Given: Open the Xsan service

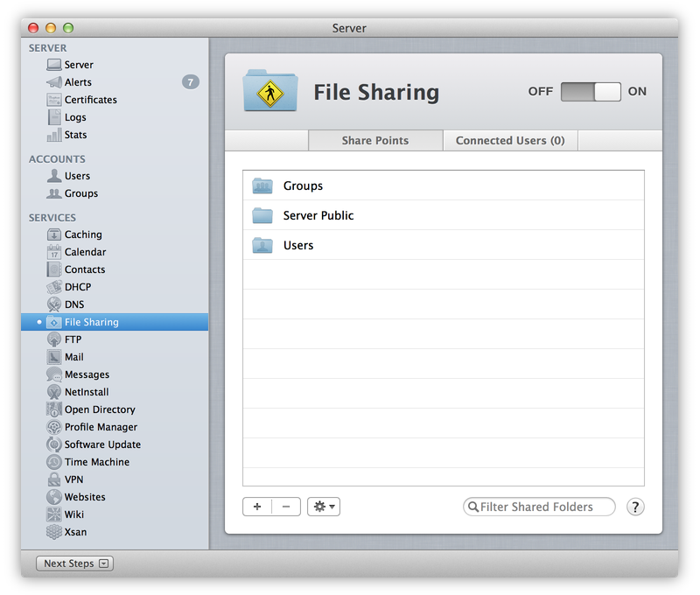Looking at the screenshot, I should click(115, 532).
